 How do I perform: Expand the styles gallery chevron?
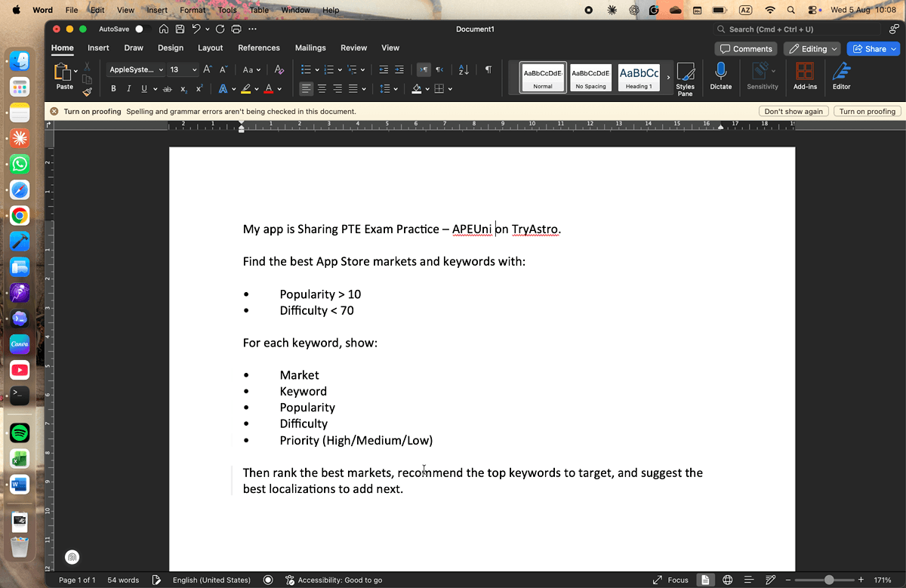[668, 77]
